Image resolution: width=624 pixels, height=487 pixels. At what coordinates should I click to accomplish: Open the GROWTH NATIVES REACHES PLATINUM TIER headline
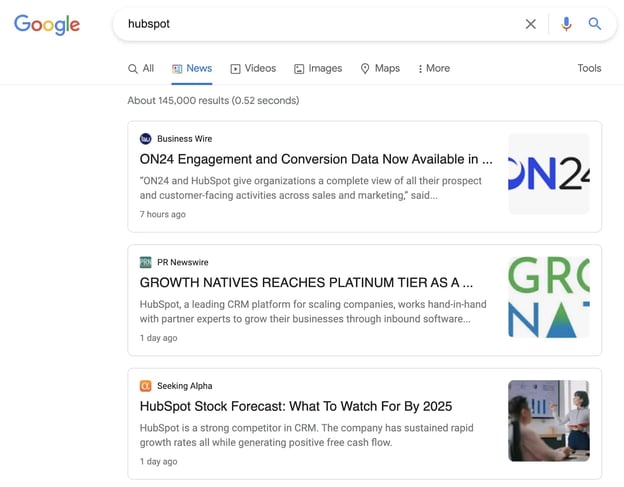(306, 283)
